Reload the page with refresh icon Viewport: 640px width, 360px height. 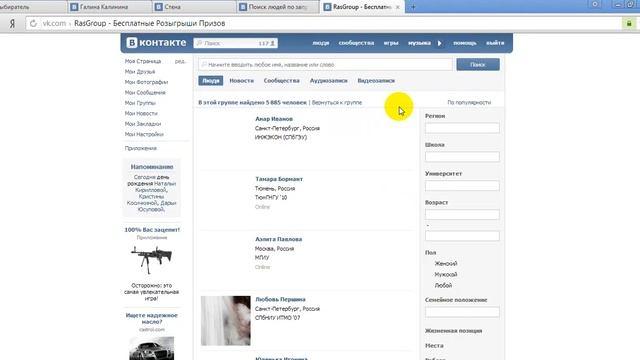coord(33,24)
